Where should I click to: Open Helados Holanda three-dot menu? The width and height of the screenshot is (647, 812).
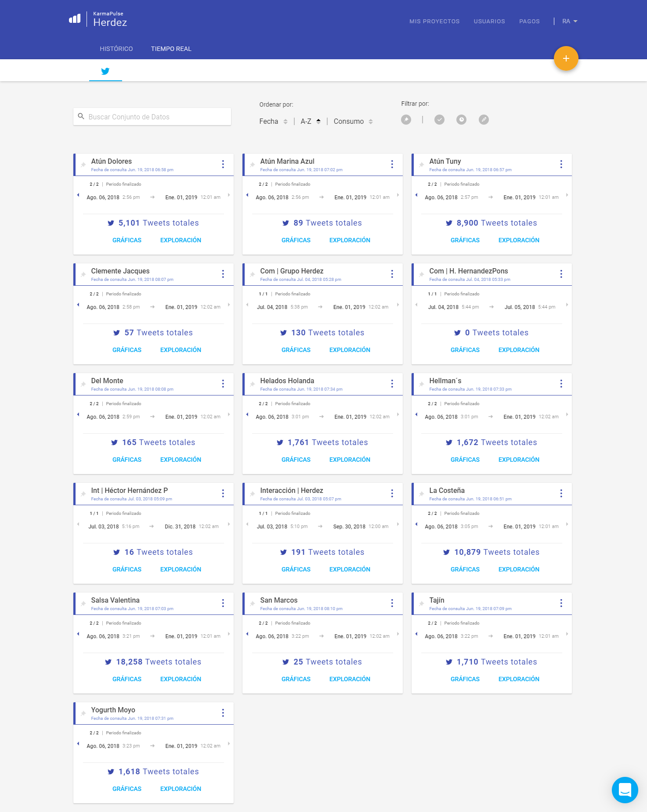[x=392, y=384]
